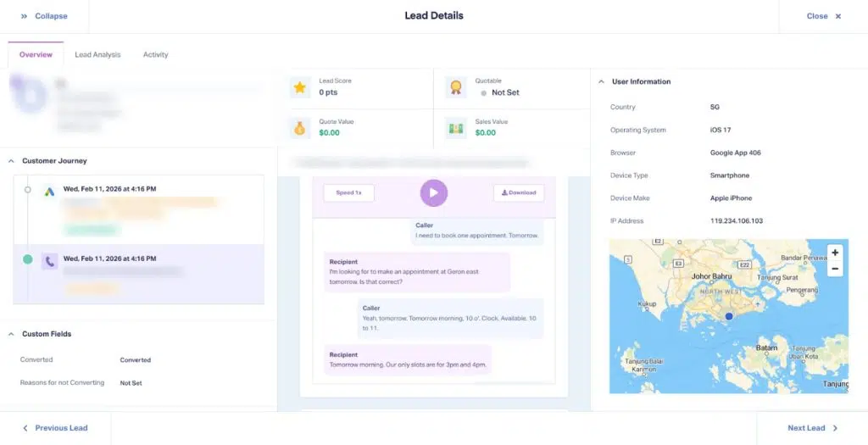868x445 pixels.
Task: Collapse the User Information section
Action: tap(601, 82)
